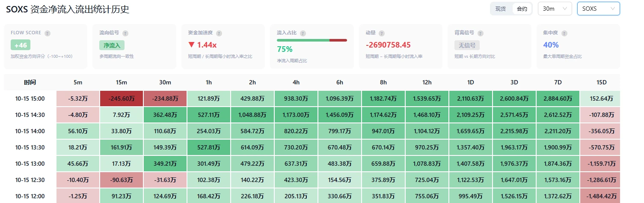This screenshot has height=203, width=644.
Task: Select the 10-15 12:30 time row
Action: pyautogui.click(x=30, y=180)
